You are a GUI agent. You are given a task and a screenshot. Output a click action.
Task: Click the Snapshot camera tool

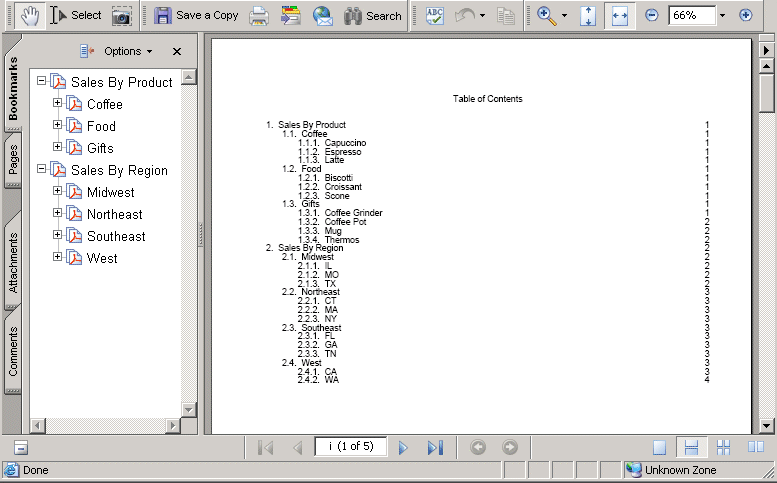point(121,16)
